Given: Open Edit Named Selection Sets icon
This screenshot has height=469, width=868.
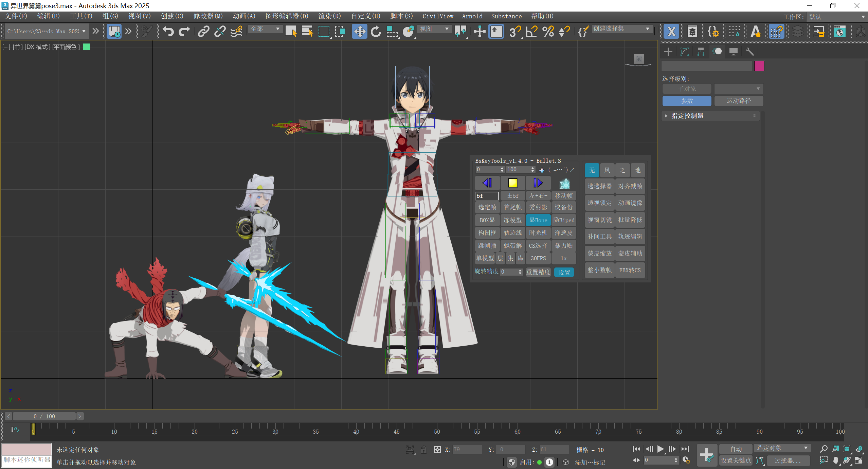Looking at the screenshot, I should [583, 31].
